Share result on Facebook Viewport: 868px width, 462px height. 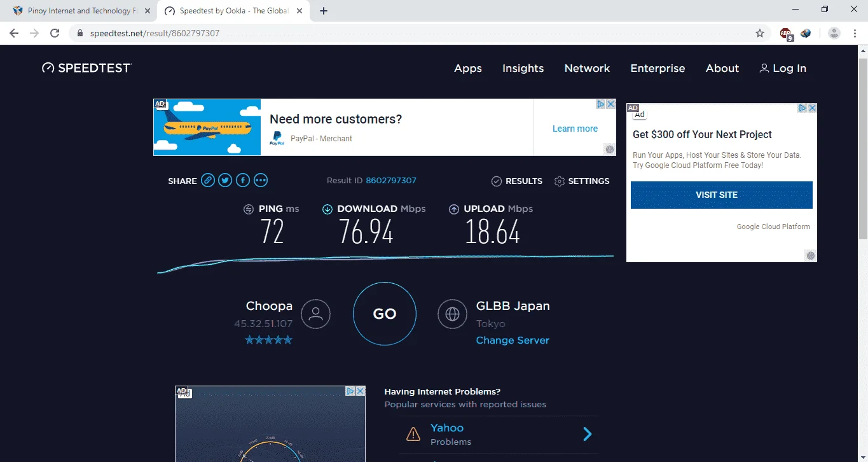[243, 181]
